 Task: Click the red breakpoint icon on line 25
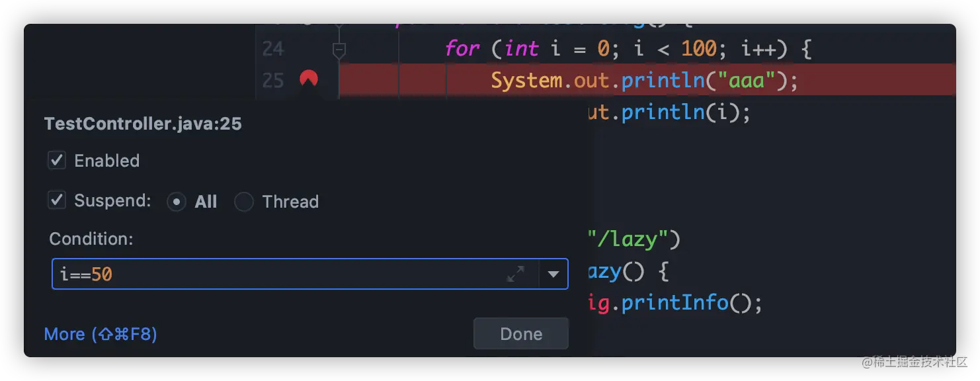(x=309, y=79)
